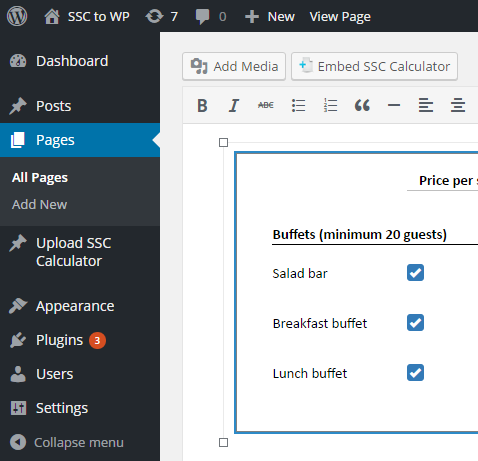Uncheck the Breakfast buffet checkbox
478x461 pixels.
click(x=415, y=323)
